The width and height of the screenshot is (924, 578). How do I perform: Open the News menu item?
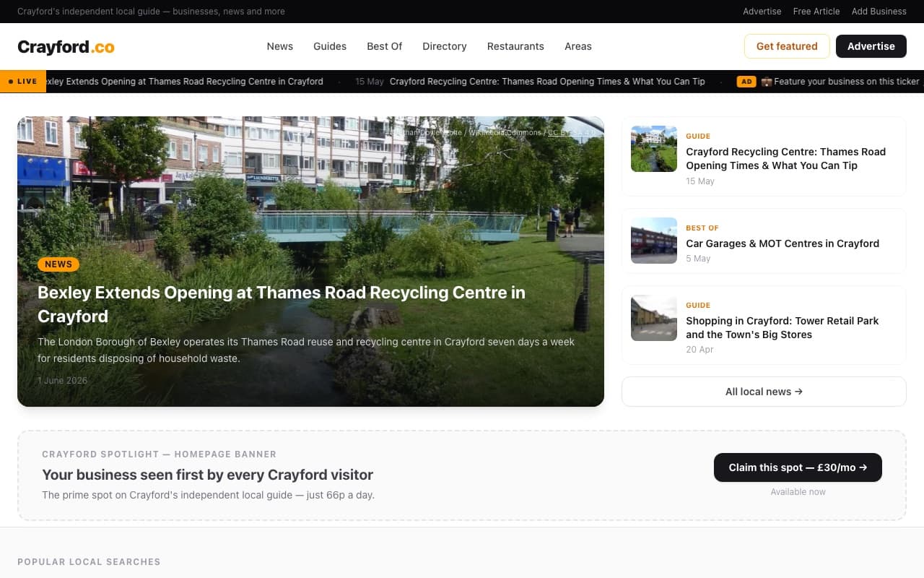coord(279,46)
